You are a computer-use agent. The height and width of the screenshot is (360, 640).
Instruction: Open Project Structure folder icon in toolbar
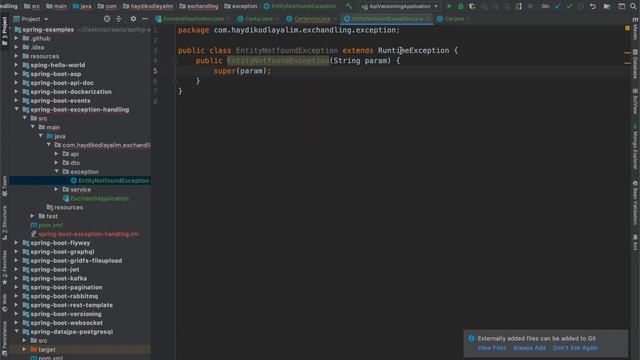click(607, 6)
